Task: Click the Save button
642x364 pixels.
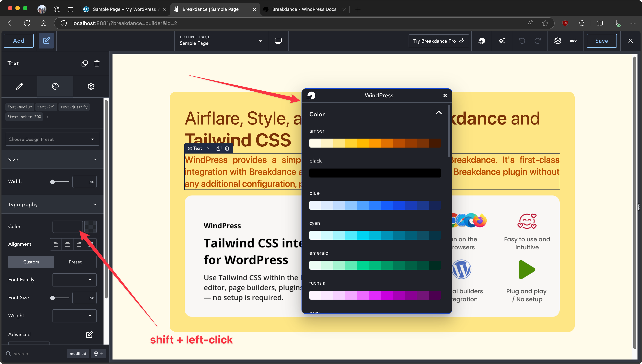Action: point(601,41)
